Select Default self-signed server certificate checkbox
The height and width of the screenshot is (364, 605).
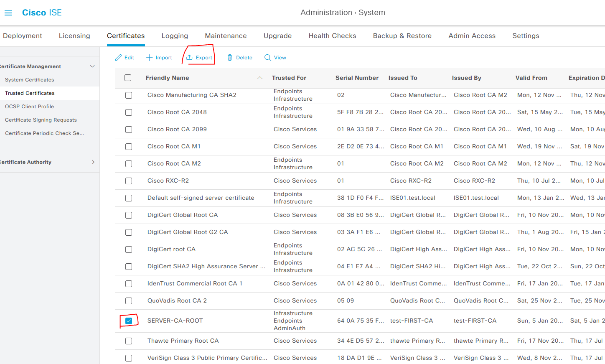129,198
